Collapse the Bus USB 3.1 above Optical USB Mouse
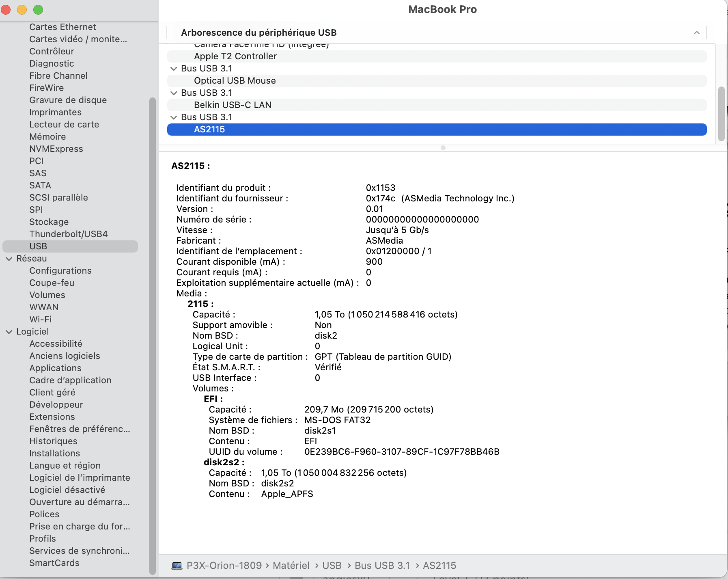The height and width of the screenshot is (579, 728). pyautogui.click(x=174, y=69)
